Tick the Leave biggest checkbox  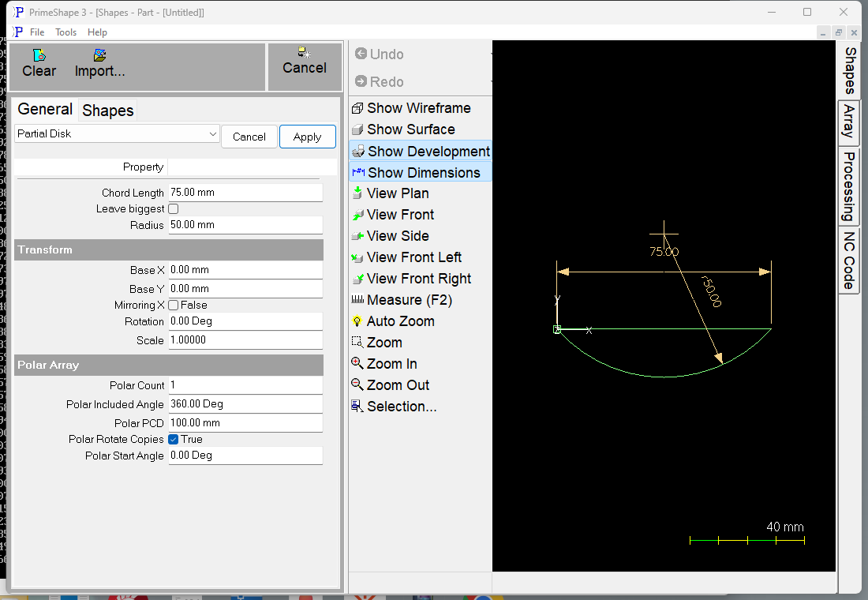(x=174, y=209)
